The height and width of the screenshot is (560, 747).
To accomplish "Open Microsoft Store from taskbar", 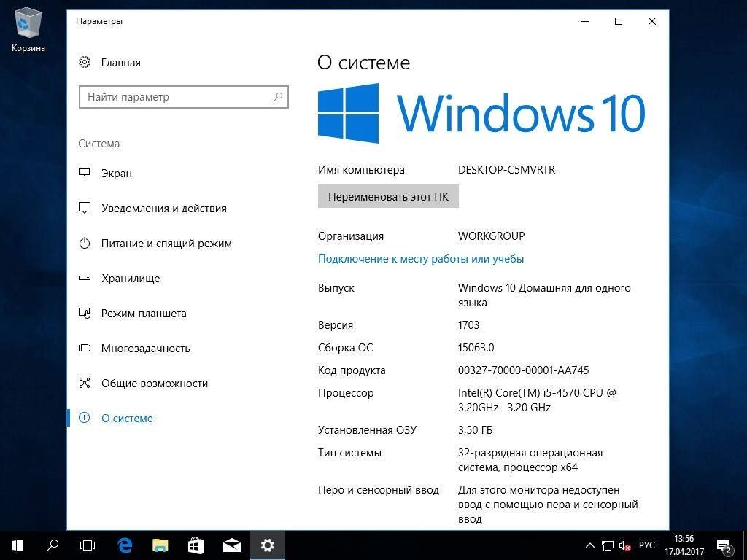I will [196, 545].
